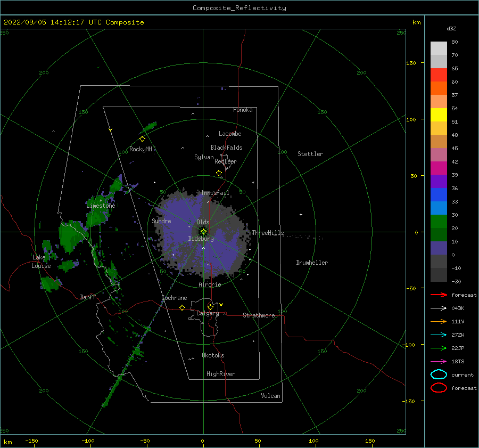Image resolution: width=479 pixels, height=448 pixels.
Task: Click the dark green 20 dBZ swatch
Action: coord(439,234)
